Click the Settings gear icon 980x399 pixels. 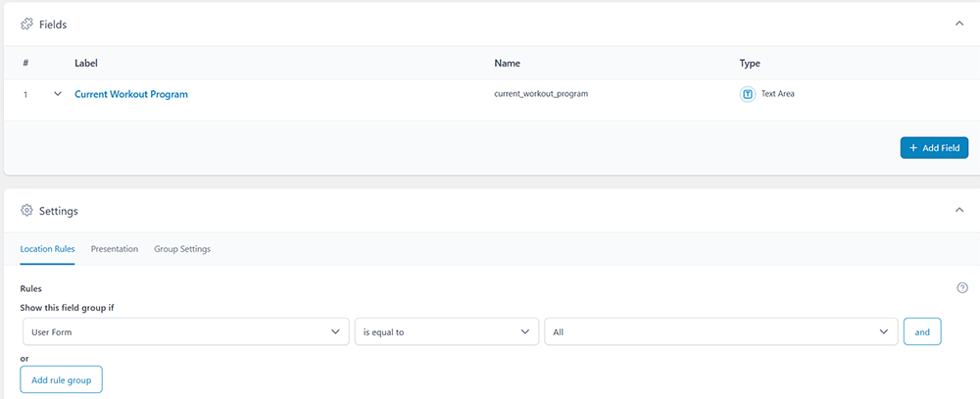[x=26, y=210]
